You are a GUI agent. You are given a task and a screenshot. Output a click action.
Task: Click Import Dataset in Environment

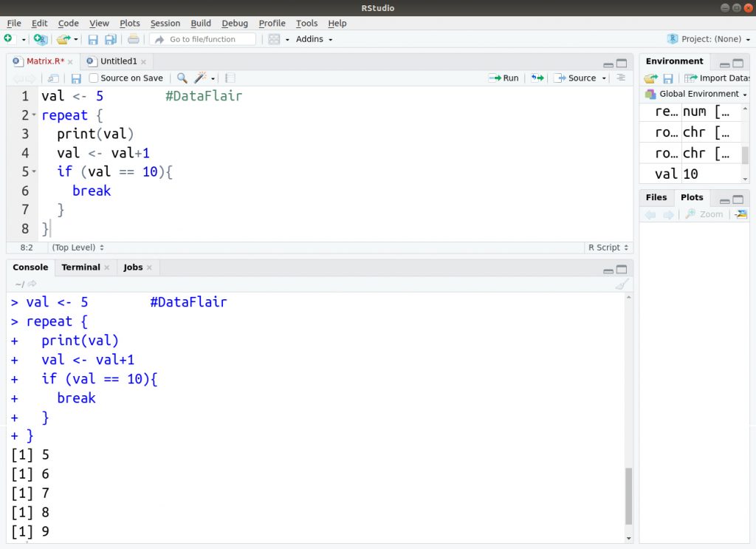[x=717, y=78]
